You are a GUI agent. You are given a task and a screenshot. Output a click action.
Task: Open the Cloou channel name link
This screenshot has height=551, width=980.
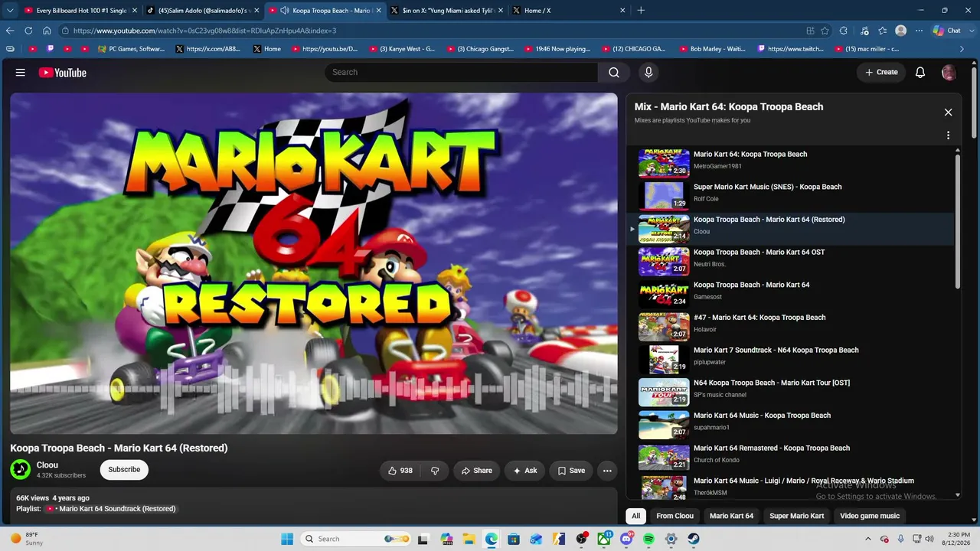point(47,465)
